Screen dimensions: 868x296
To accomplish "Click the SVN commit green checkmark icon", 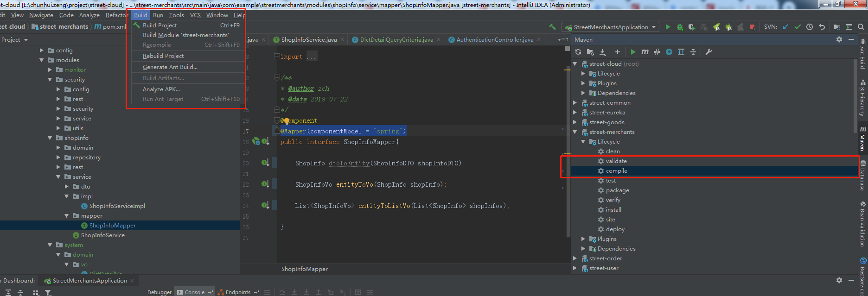I will click(798, 27).
